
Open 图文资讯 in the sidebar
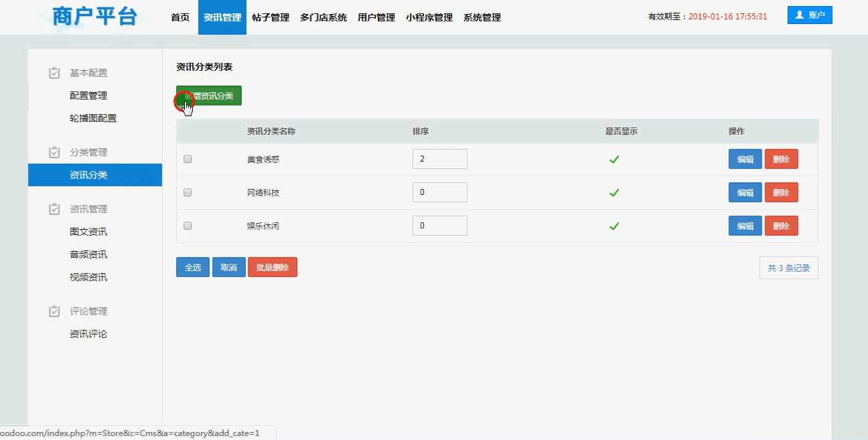(x=88, y=232)
